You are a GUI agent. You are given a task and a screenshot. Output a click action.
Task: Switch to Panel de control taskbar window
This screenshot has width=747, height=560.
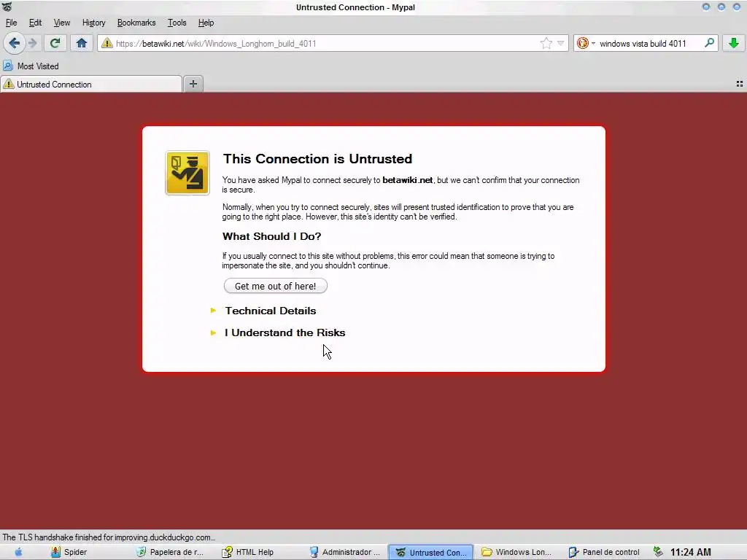pos(604,552)
